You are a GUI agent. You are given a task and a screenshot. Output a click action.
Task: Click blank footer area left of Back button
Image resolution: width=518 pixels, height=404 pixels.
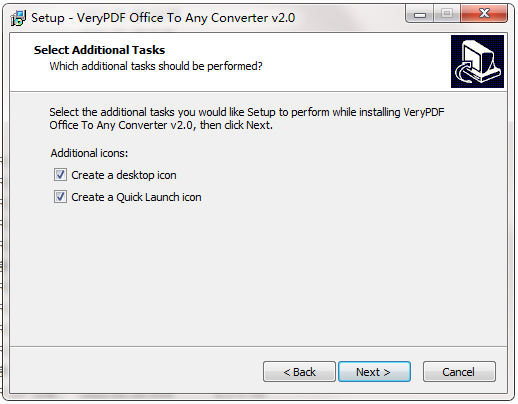[133, 371]
